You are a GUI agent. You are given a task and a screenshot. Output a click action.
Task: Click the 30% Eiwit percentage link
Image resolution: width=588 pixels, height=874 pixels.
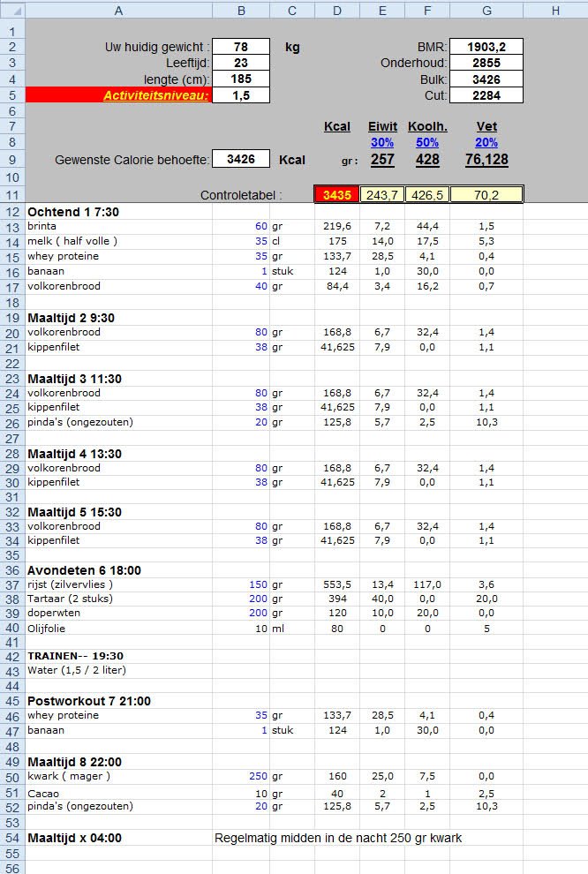[382, 142]
